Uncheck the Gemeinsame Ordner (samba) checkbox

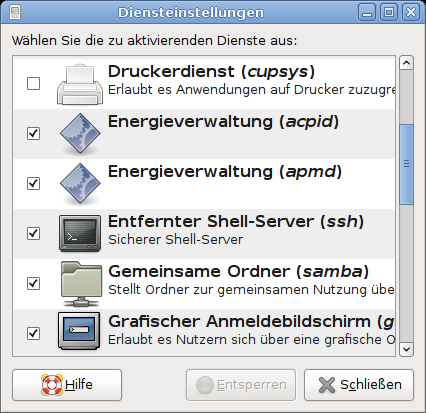coord(33,283)
